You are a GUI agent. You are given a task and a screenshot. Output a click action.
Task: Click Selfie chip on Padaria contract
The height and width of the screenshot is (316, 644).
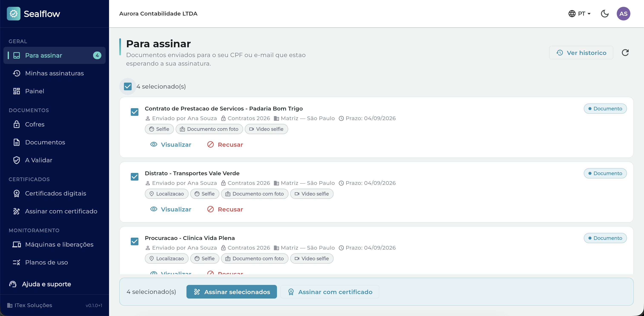(159, 129)
